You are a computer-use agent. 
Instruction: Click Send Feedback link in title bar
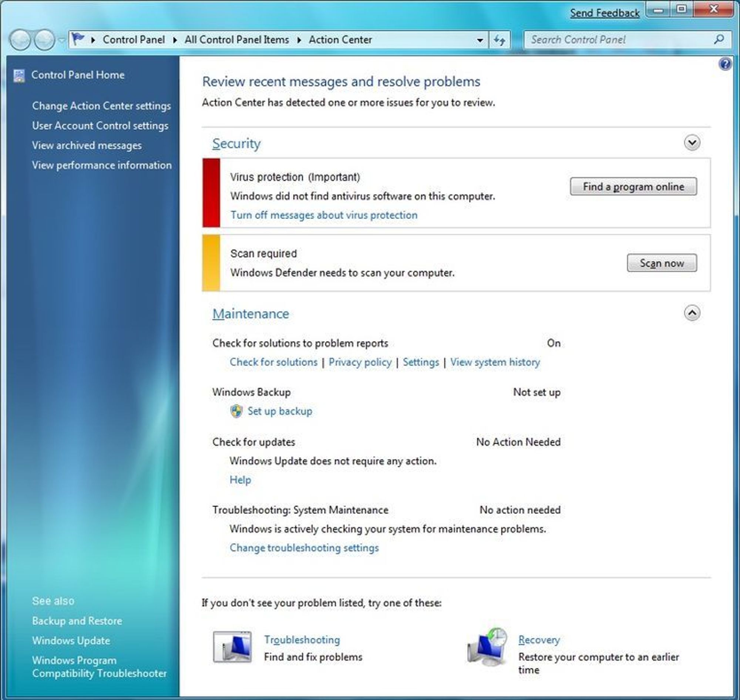(605, 13)
